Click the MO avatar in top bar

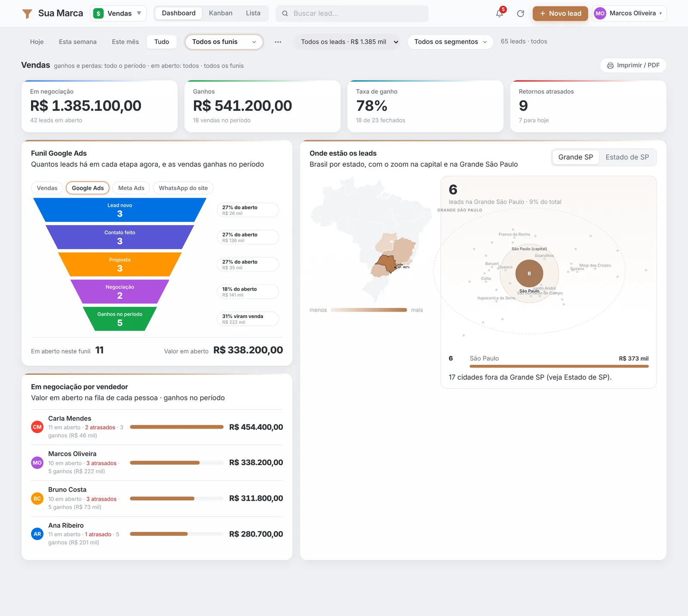tap(600, 13)
